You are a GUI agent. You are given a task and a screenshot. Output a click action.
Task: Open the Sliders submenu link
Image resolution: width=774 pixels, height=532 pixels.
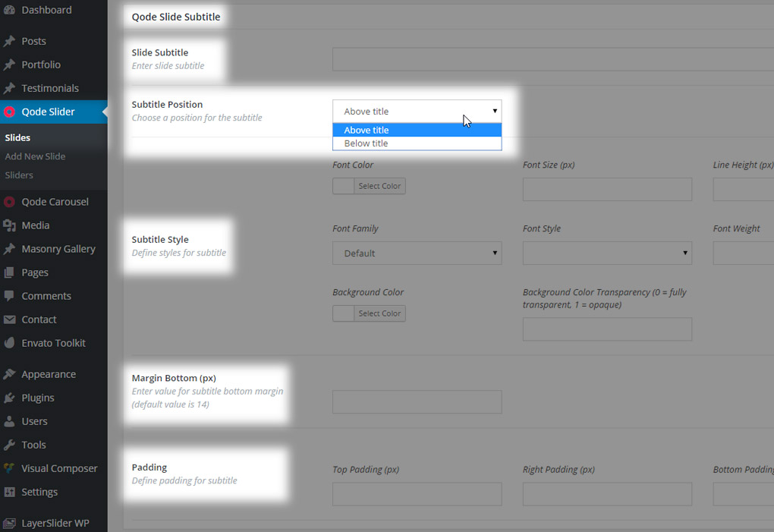click(19, 175)
